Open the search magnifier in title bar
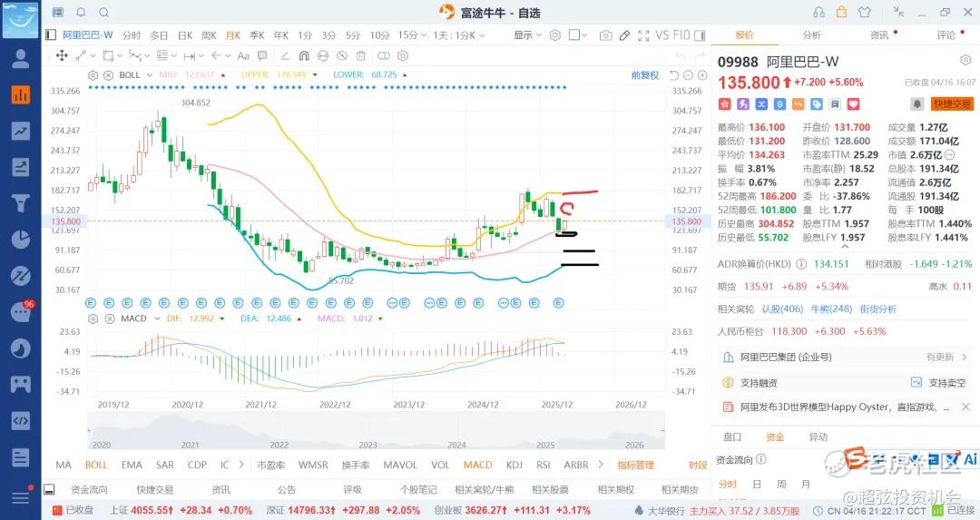The height and width of the screenshot is (520, 980). click(x=103, y=13)
